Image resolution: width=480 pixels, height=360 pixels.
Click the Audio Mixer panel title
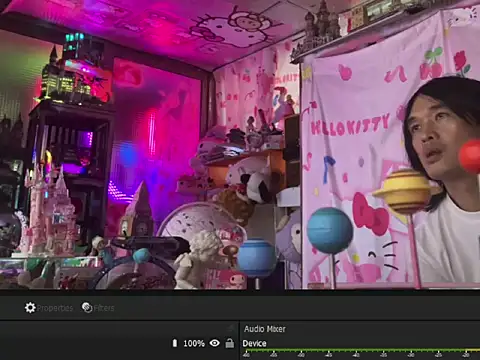pyautogui.click(x=265, y=329)
